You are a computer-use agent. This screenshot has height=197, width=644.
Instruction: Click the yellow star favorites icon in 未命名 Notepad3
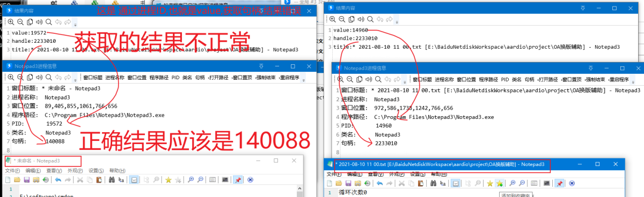click(x=168, y=180)
